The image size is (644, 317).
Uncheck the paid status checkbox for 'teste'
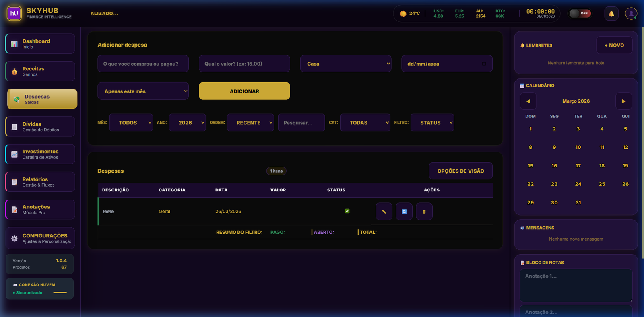[347, 211]
